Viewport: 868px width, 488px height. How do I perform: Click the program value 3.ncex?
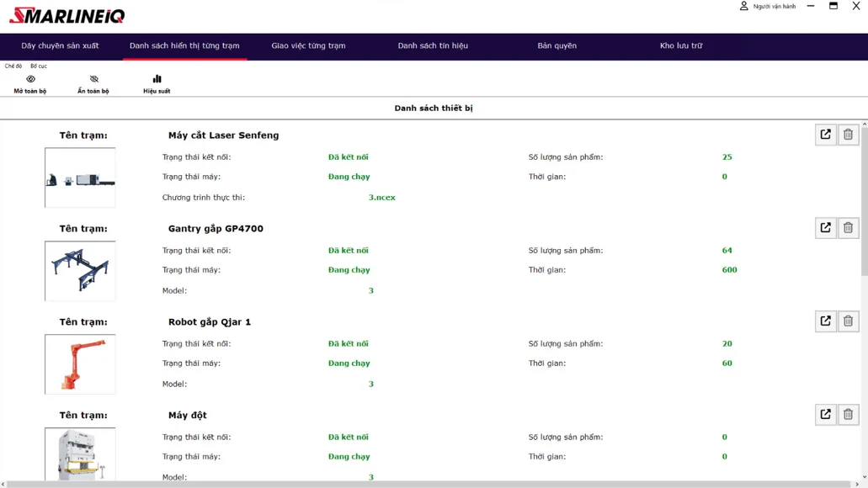(x=382, y=198)
